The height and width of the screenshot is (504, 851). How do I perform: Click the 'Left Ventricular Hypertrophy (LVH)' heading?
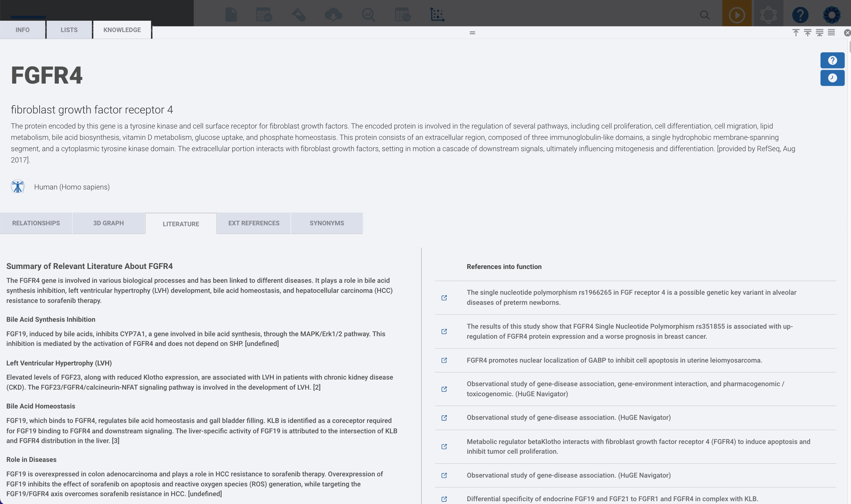(59, 363)
